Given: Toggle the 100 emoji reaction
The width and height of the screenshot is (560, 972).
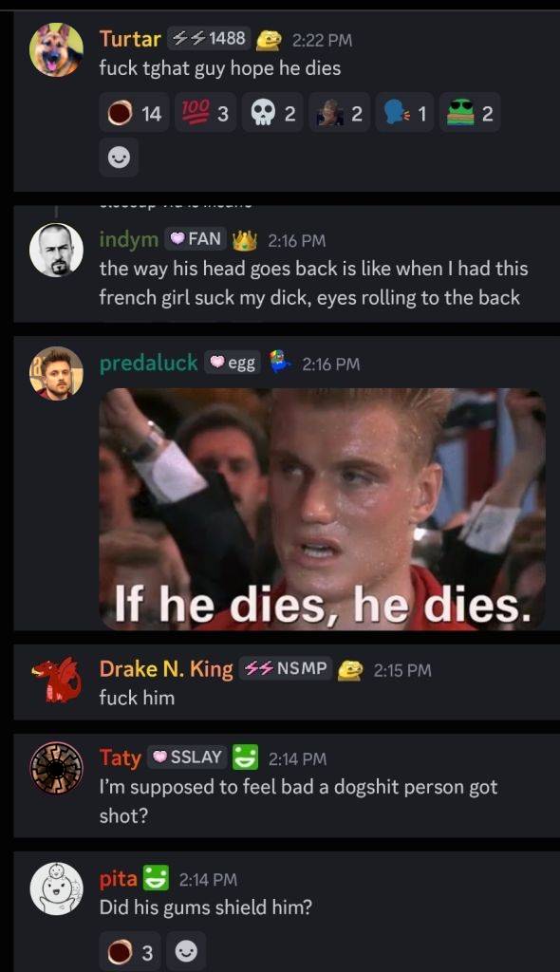Looking at the screenshot, I should (205, 114).
